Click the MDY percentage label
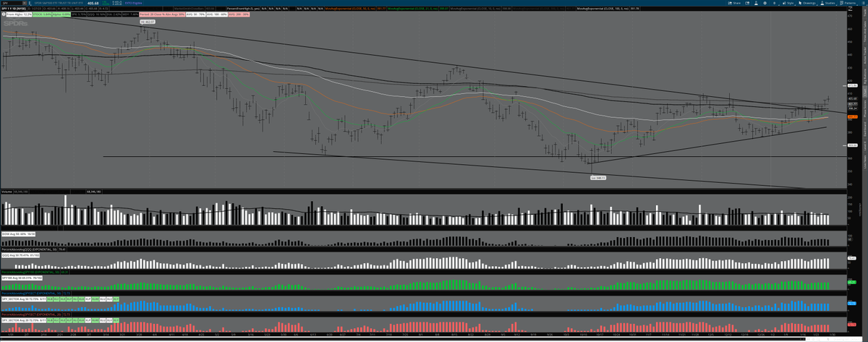Image resolution: width=868 pixels, height=342 pixels. pyautogui.click(x=130, y=14)
